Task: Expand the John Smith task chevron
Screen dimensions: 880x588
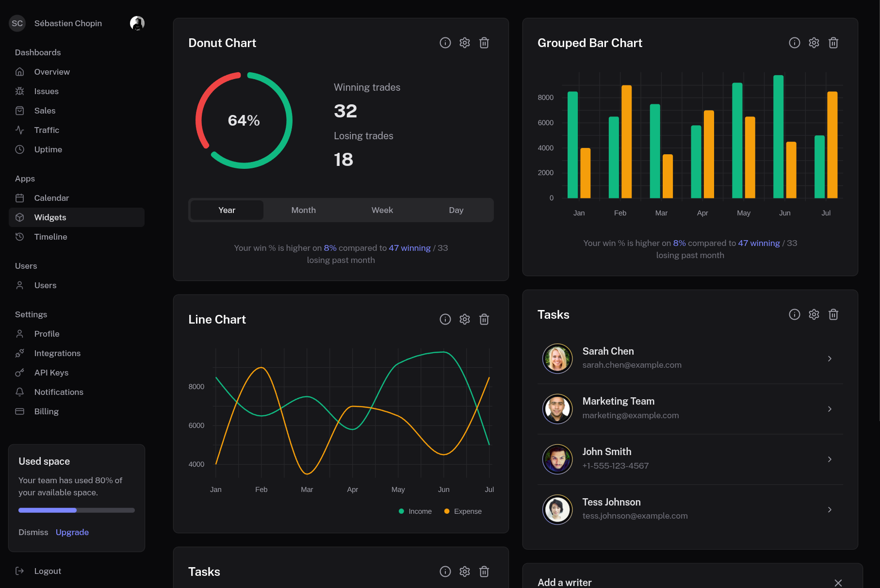Action: pyautogui.click(x=830, y=459)
